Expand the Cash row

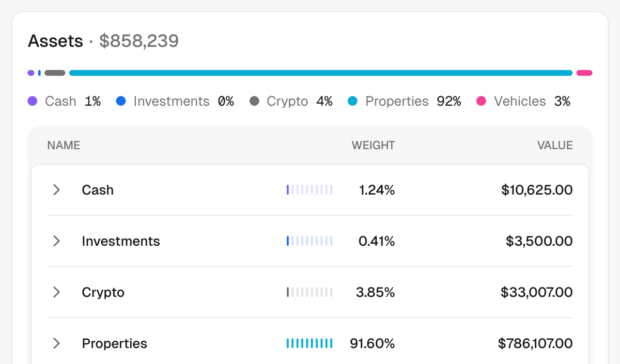[56, 189]
